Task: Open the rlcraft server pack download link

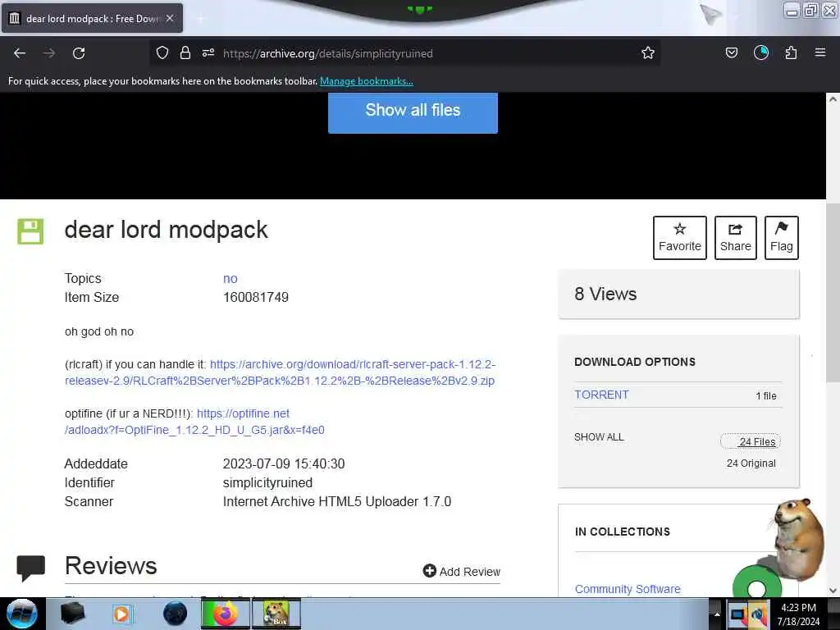Action: click(x=281, y=372)
